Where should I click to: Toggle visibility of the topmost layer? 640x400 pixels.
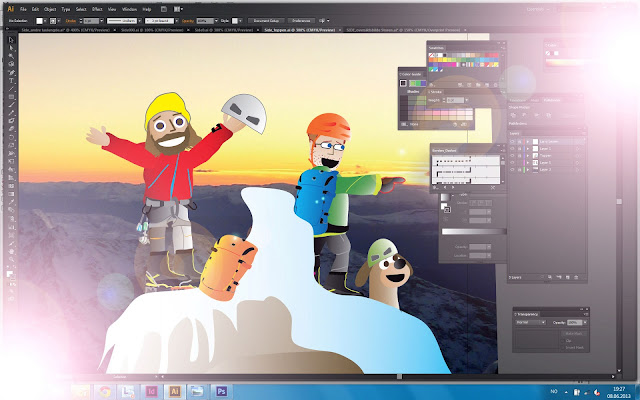pos(512,142)
